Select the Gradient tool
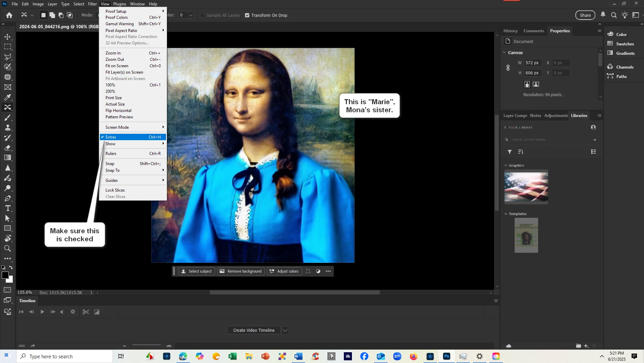The width and height of the screenshot is (644, 363). click(x=8, y=158)
